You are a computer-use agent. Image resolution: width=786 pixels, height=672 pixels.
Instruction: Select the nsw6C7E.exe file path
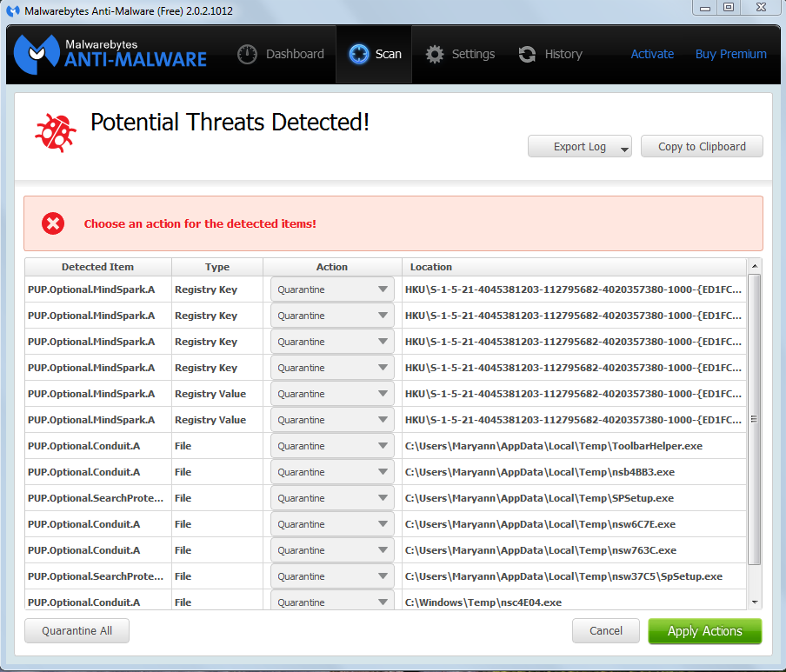click(540, 523)
